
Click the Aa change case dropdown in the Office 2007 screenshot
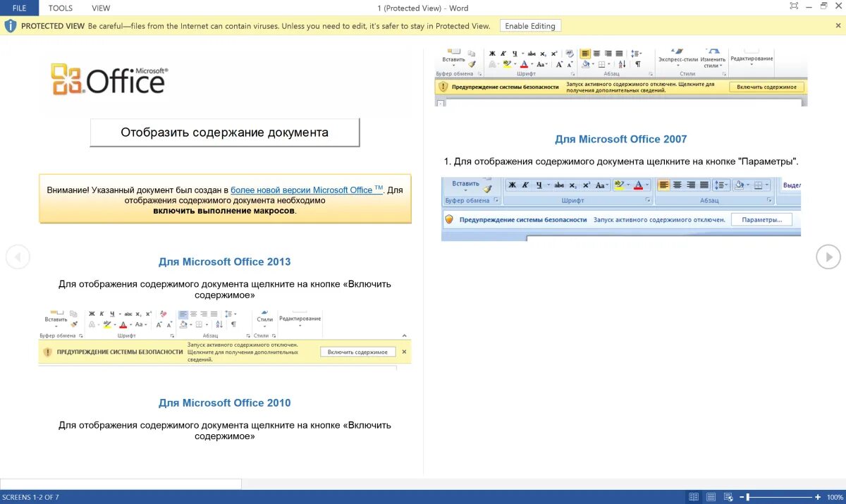(x=602, y=185)
